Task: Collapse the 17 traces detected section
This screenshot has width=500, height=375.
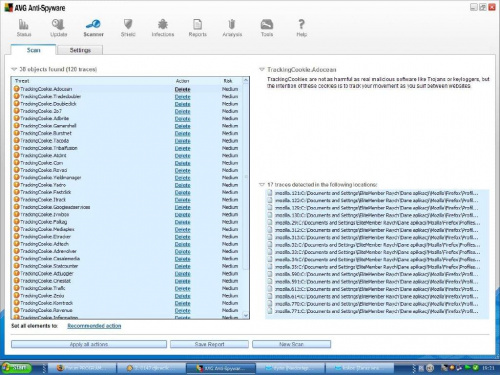Action: click(262, 184)
